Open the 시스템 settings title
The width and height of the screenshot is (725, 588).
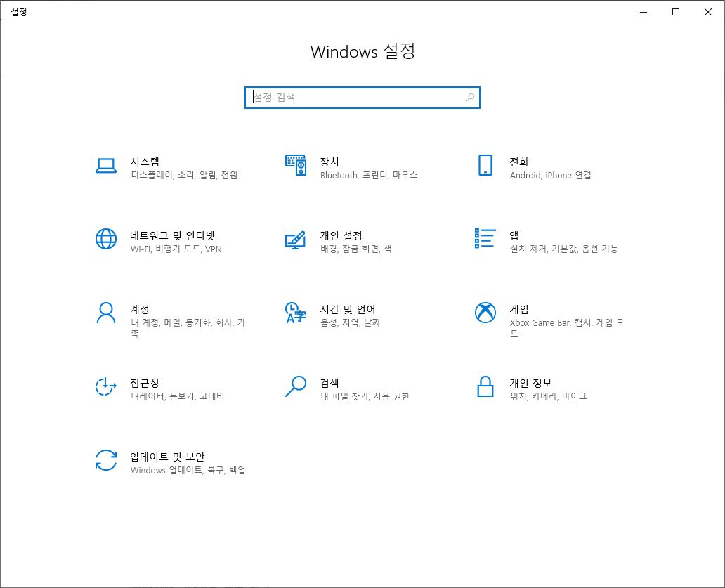[x=145, y=162]
